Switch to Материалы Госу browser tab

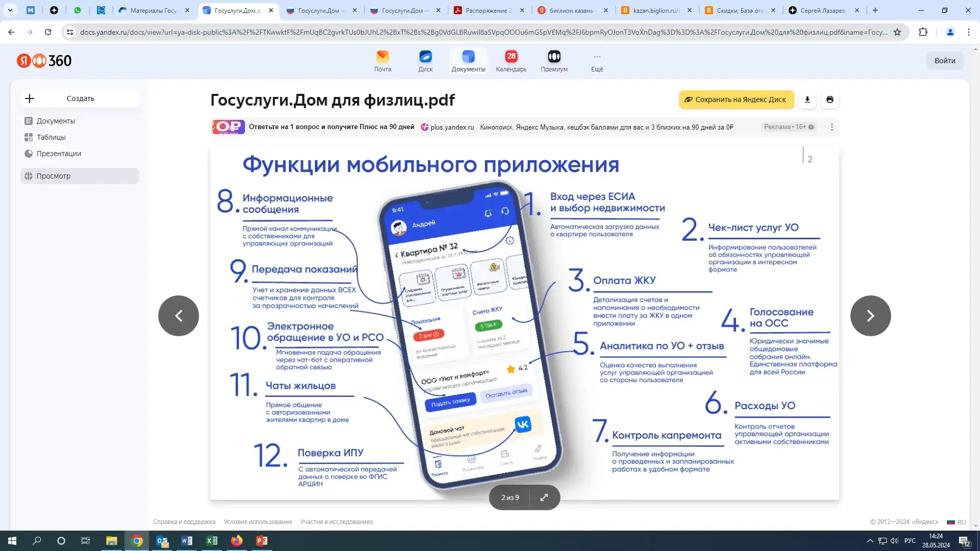153,10
